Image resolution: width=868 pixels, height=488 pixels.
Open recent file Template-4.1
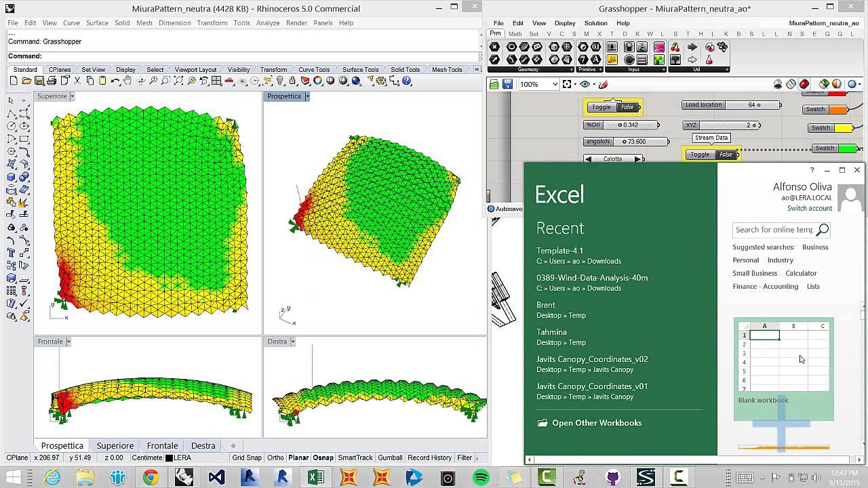[559, 251]
